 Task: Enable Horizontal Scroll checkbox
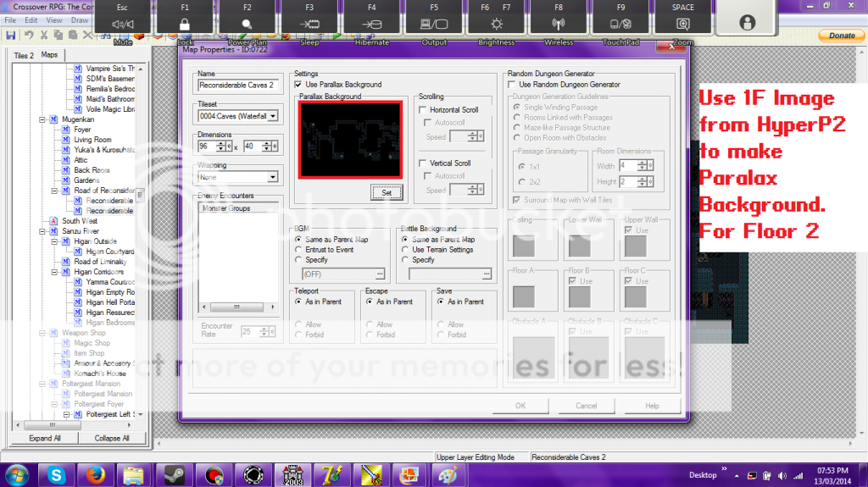(x=424, y=110)
